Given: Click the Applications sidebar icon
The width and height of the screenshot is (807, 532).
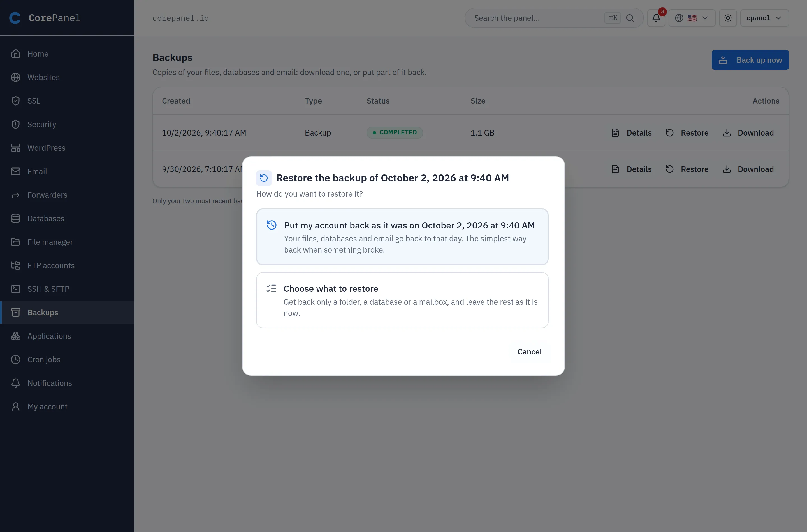Looking at the screenshot, I should [16, 336].
